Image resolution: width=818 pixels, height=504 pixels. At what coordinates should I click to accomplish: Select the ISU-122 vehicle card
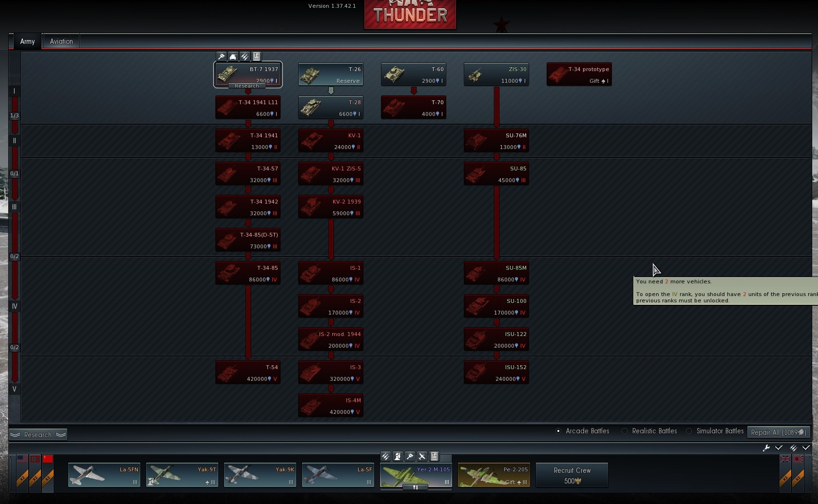(496, 339)
